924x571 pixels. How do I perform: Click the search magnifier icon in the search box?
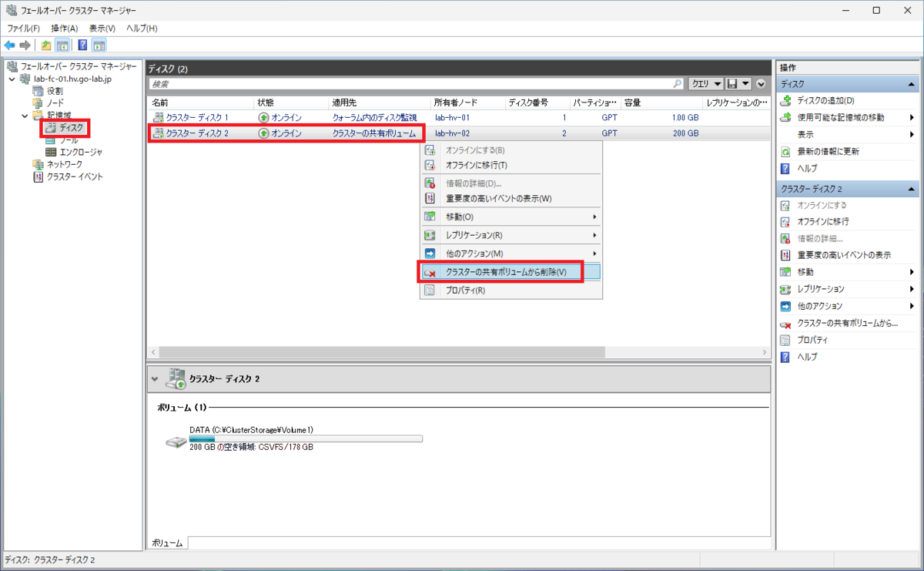click(x=678, y=83)
